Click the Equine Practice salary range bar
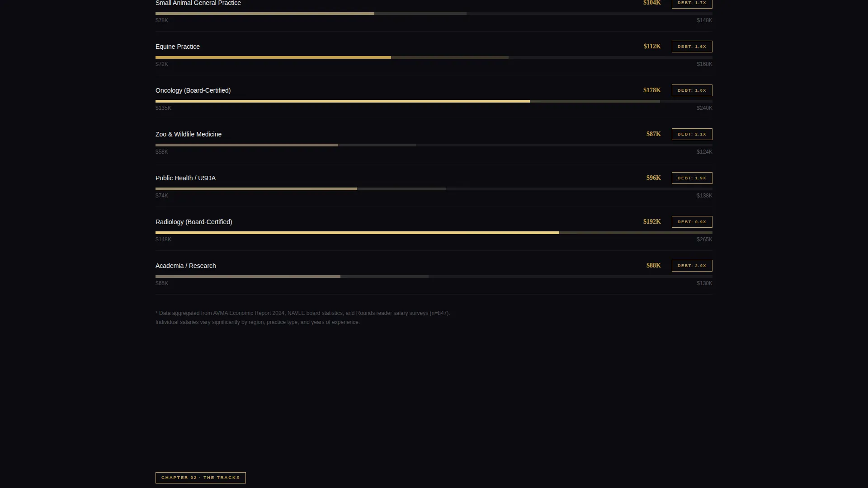The height and width of the screenshot is (488, 868). coord(434,57)
